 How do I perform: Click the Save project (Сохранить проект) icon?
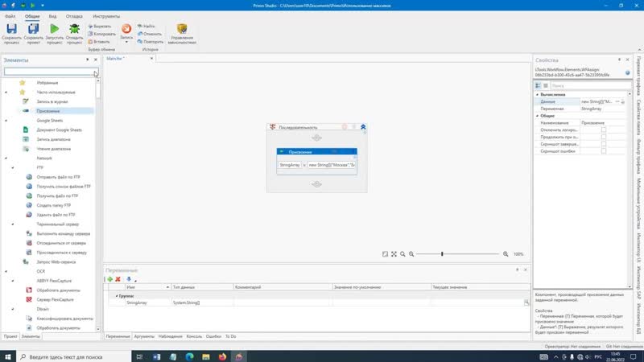coord(33,29)
